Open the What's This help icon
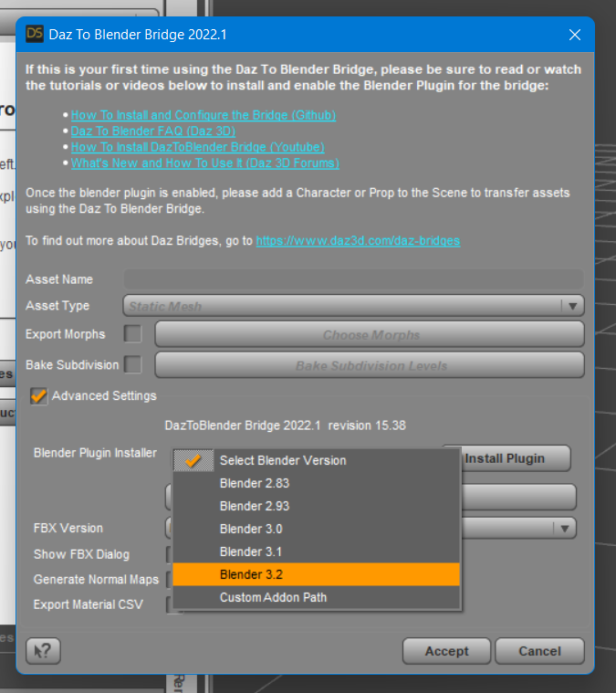Image resolution: width=616 pixels, height=693 pixels. [x=43, y=651]
